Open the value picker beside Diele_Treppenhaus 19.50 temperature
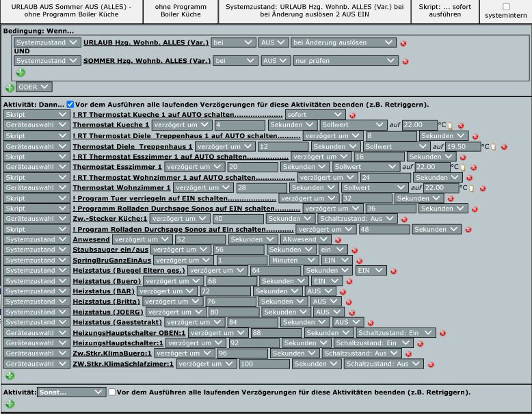The height and width of the screenshot is (415, 532). click(x=493, y=147)
